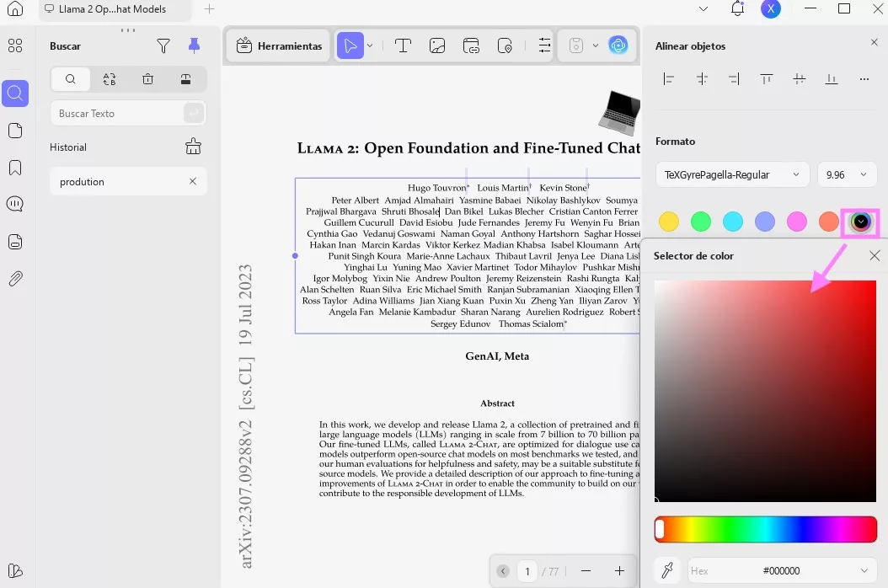Expand the Hex format dropdown arrow
Viewport: 888px width, 588px height.
[x=864, y=570]
